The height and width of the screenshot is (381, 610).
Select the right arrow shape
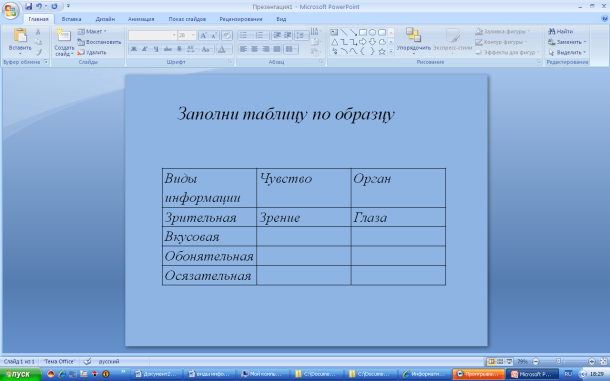click(x=363, y=42)
